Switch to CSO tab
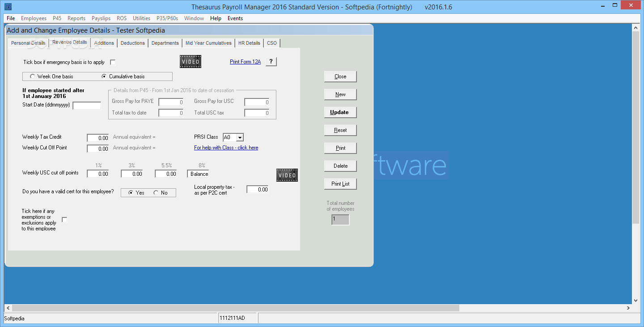Image resolution: width=644 pixels, height=327 pixels. point(272,43)
